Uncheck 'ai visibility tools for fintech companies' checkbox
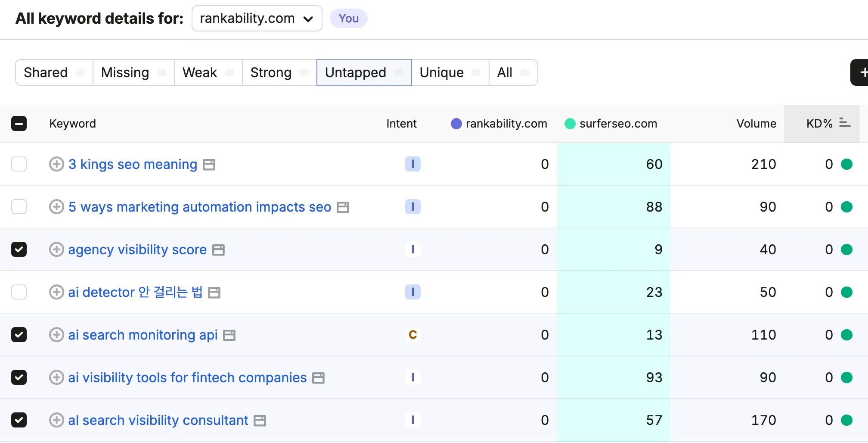The image size is (868, 443). click(x=19, y=377)
